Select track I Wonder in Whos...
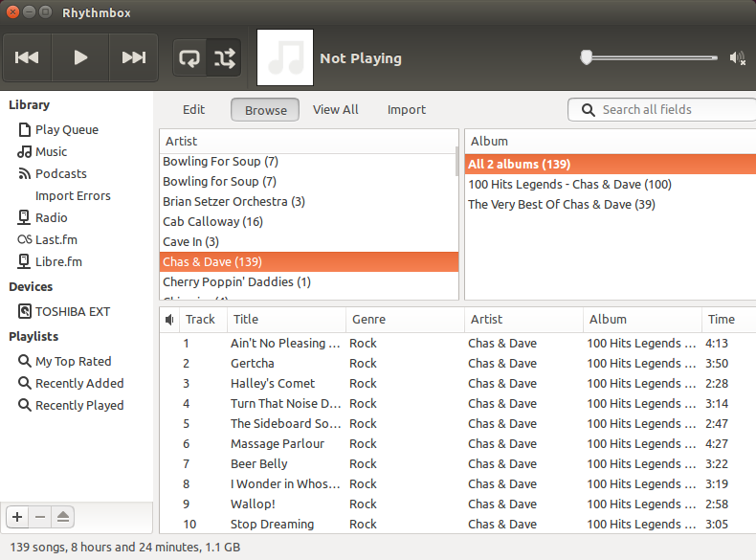 coord(457,484)
